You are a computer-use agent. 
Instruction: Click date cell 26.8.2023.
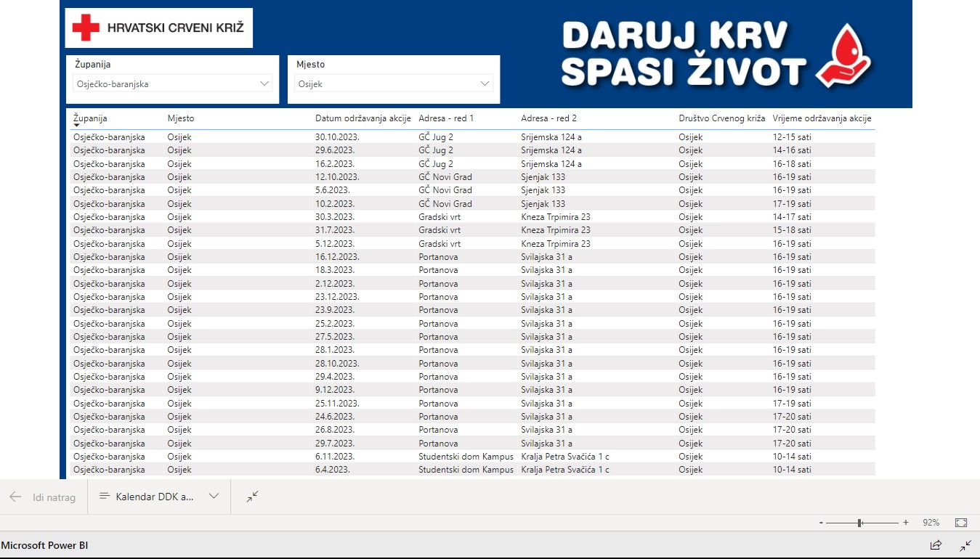click(335, 430)
